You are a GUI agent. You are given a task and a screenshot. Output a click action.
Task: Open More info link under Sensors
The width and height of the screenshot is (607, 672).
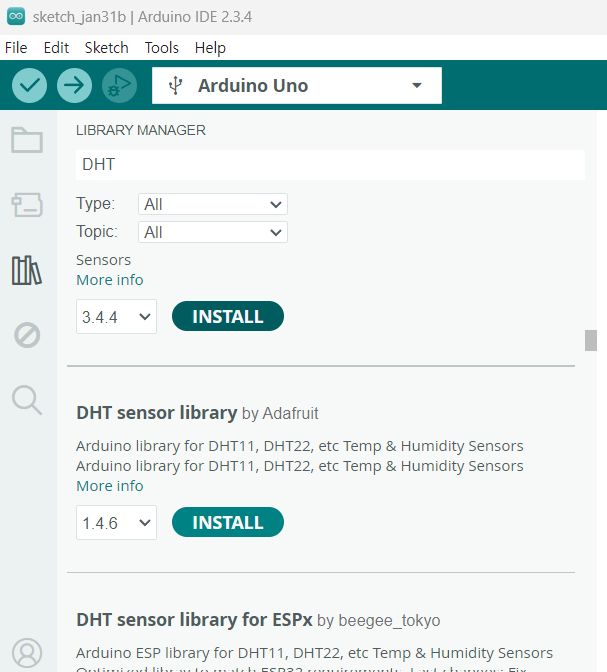click(110, 280)
